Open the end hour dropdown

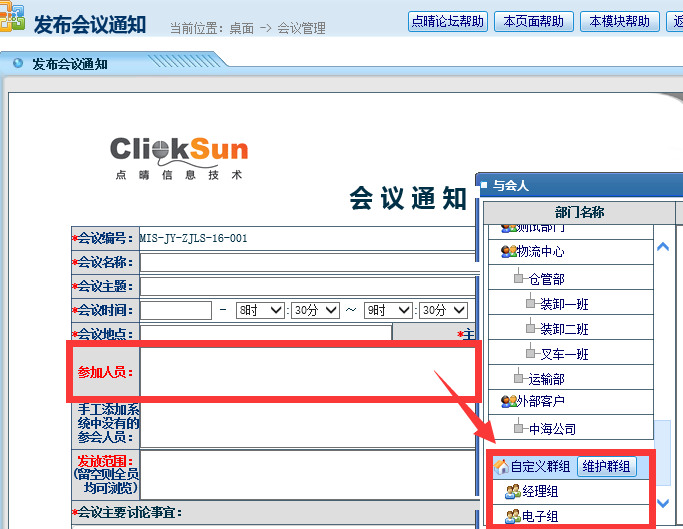pos(389,311)
